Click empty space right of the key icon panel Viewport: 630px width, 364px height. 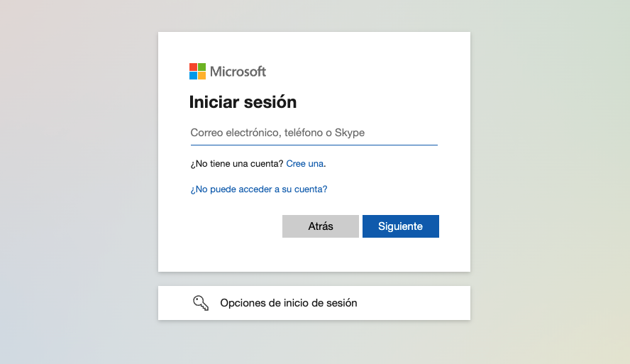[414, 303]
